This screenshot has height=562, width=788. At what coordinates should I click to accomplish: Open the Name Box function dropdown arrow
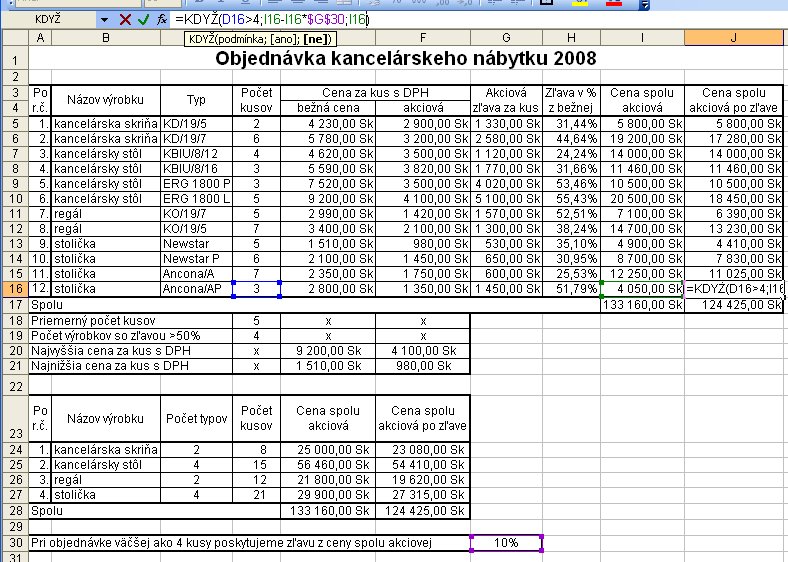point(104,20)
